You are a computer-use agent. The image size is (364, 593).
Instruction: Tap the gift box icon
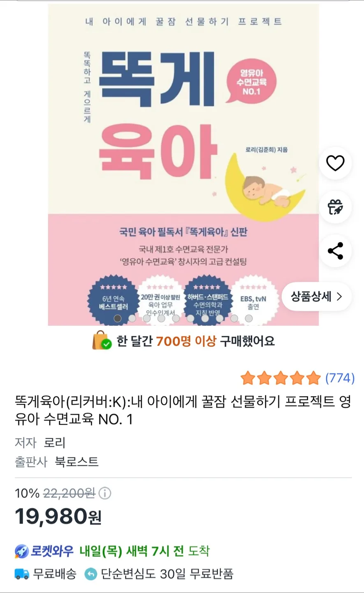tap(335, 207)
